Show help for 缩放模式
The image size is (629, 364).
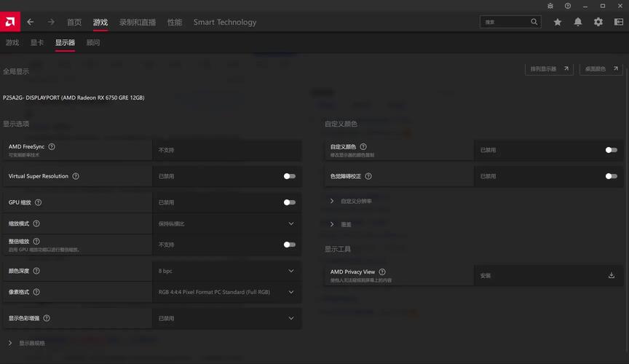tap(36, 223)
